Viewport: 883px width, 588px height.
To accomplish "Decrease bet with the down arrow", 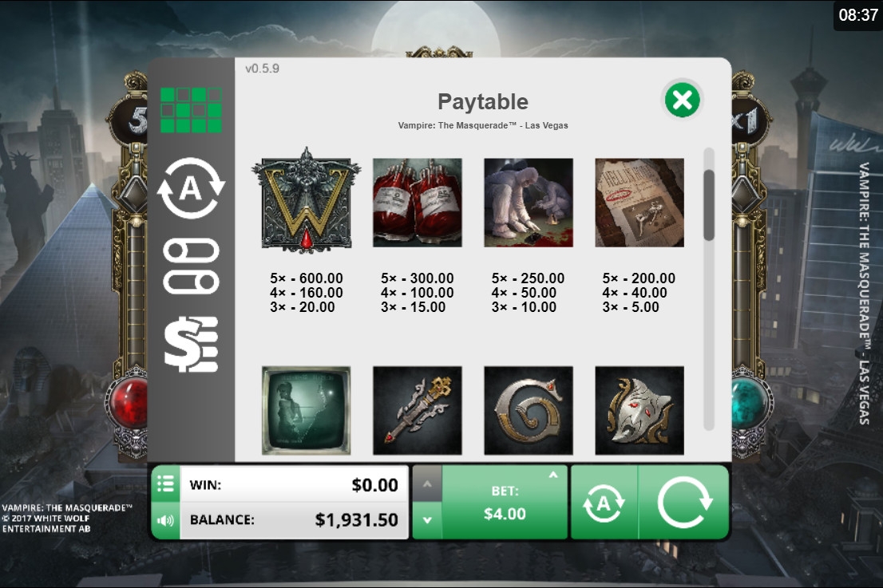I will point(427,520).
